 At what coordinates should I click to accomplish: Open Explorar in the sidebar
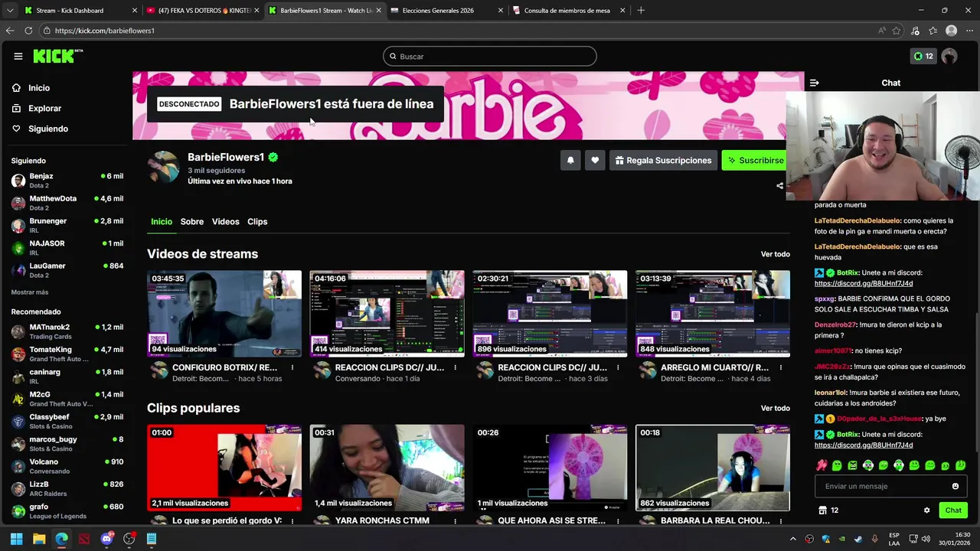[44, 109]
